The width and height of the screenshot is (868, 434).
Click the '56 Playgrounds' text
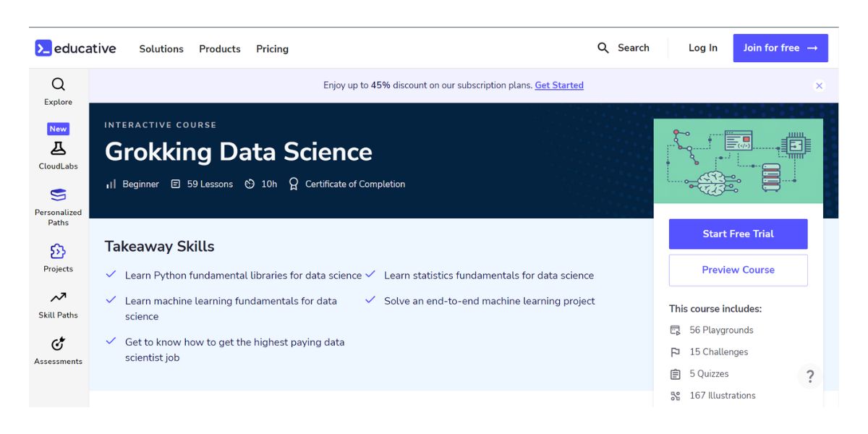coord(721,331)
